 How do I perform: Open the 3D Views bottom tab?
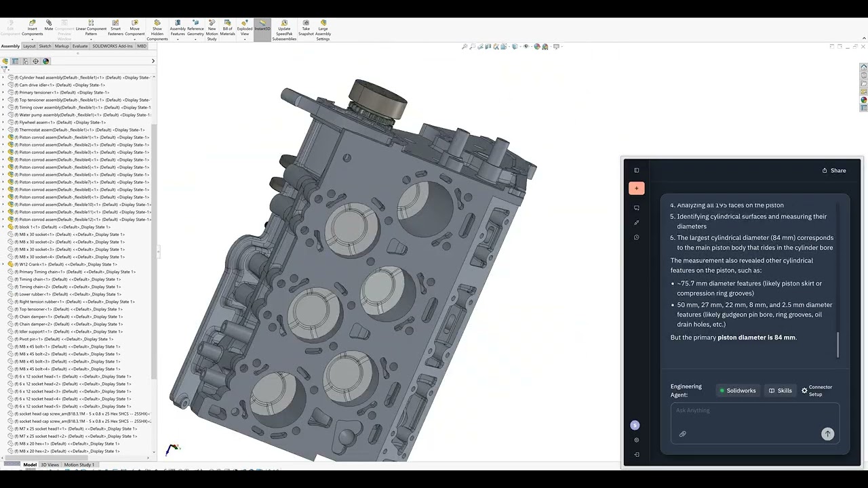pos(50,465)
